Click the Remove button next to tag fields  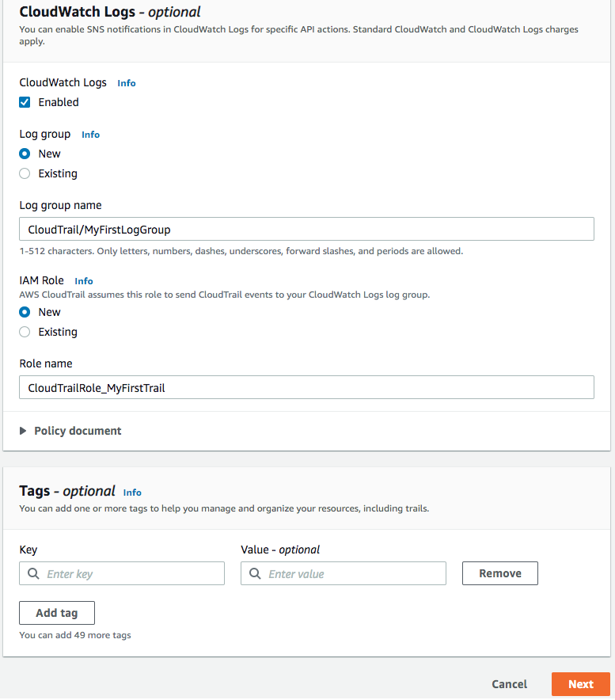(x=499, y=573)
